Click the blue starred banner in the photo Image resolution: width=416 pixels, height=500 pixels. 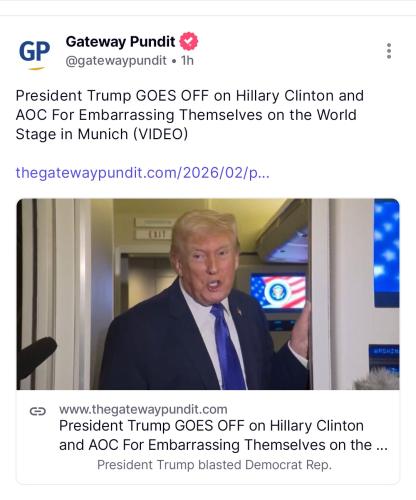387,253
